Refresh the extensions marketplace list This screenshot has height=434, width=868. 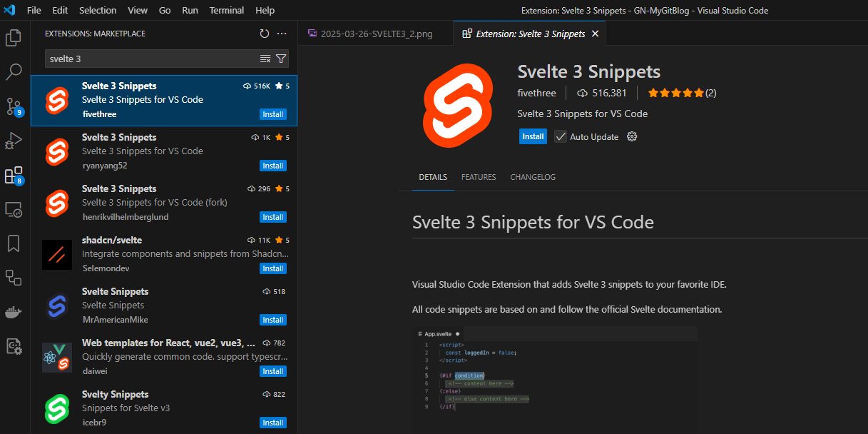point(265,34)
